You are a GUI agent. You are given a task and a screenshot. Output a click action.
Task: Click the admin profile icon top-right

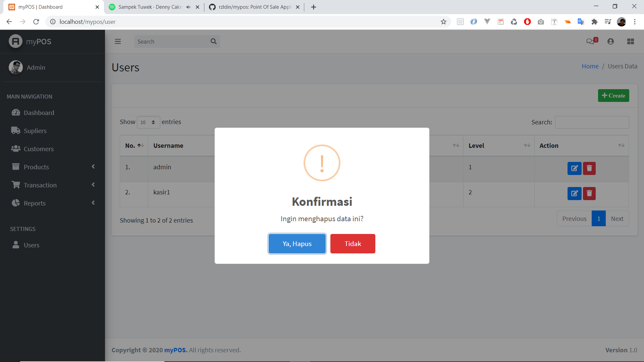click(x=610, y=41)
